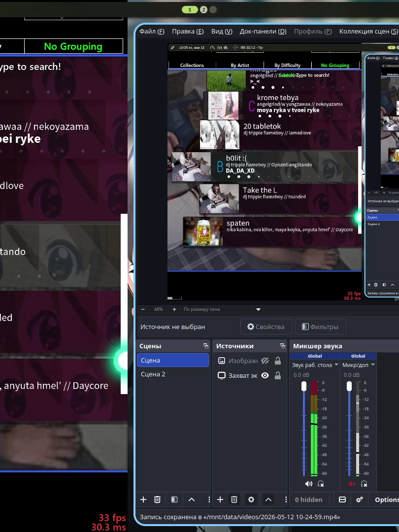Click the pen icon in preview's top bar
The width and height of the screenshot is (399, 532).
pos(172,47)
